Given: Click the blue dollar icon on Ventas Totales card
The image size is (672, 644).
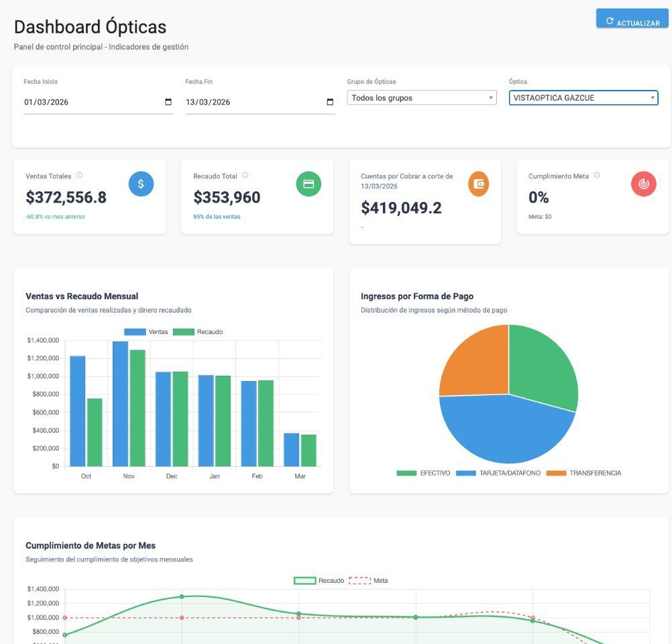Looking at the screenshot, I should click(141, 183).
